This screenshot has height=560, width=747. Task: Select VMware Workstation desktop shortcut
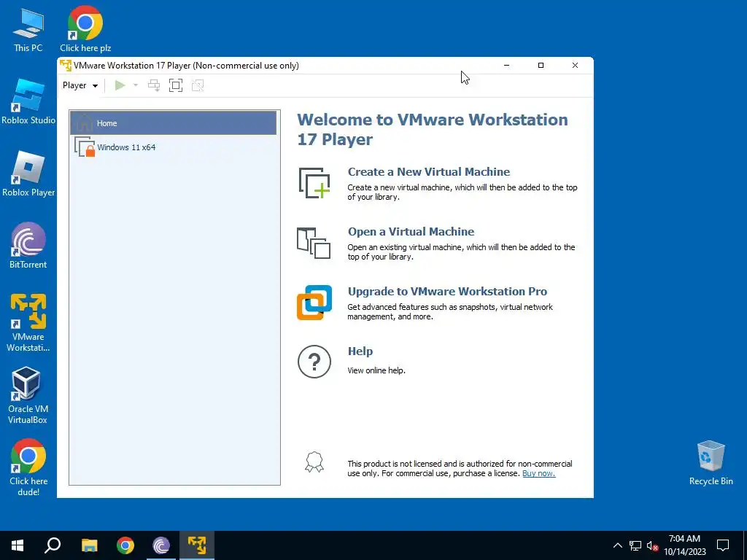click(28, 323)
